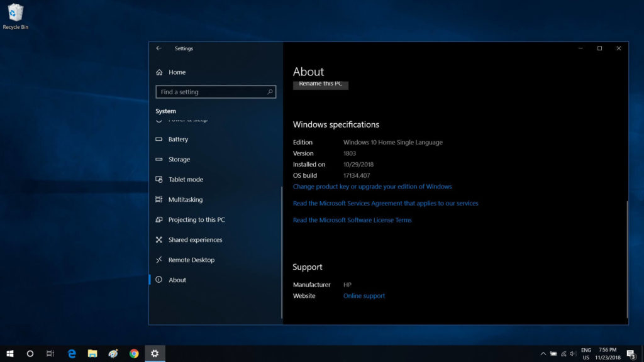Open File Explorer on the taskbar
This screenshot has height=362, width=644.
coord(92,353)
